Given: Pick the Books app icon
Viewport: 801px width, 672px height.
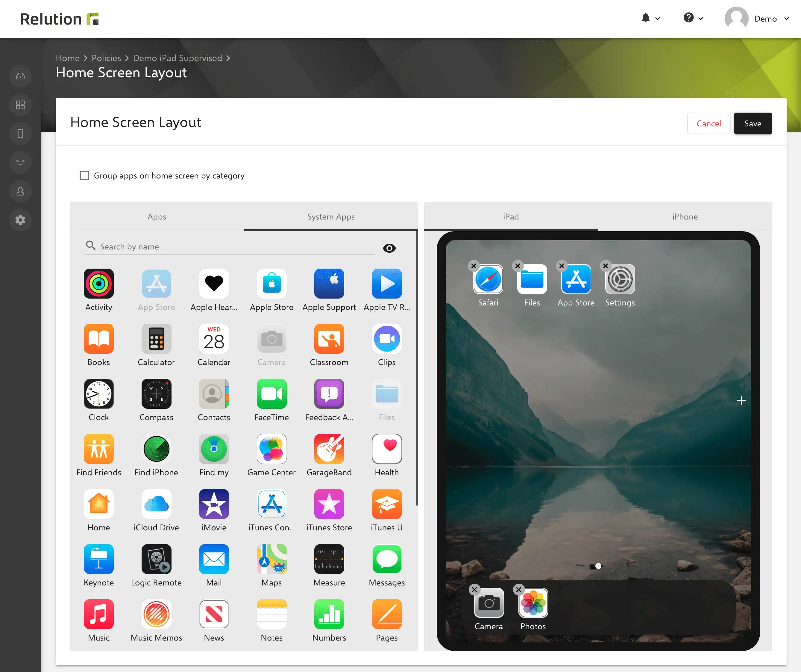Looking at the screenshot, I should tap(98, 338).
